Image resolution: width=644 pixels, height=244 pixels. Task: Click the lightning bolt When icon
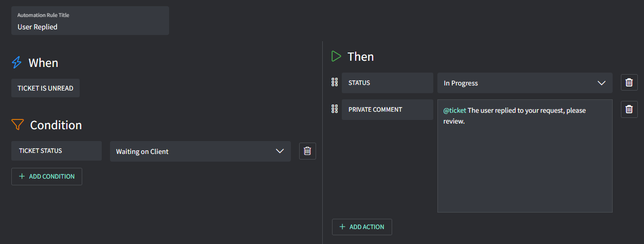click(x=17, y=63)
